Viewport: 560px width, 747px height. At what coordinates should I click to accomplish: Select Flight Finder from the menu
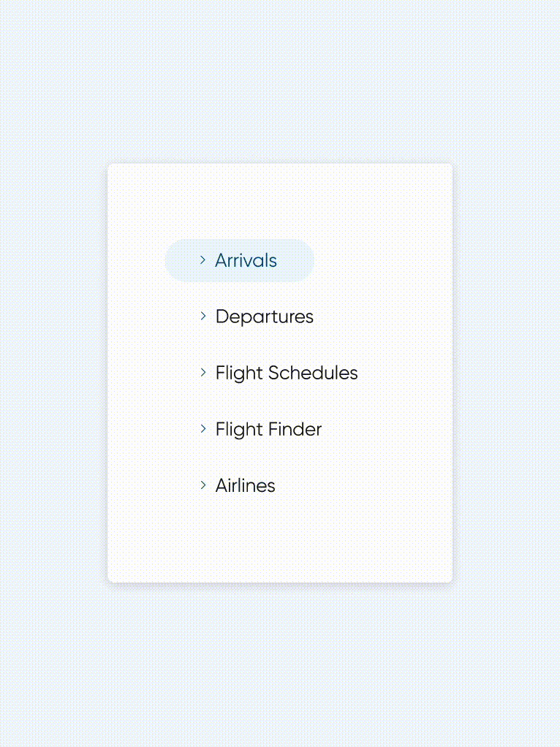[268, 430]
